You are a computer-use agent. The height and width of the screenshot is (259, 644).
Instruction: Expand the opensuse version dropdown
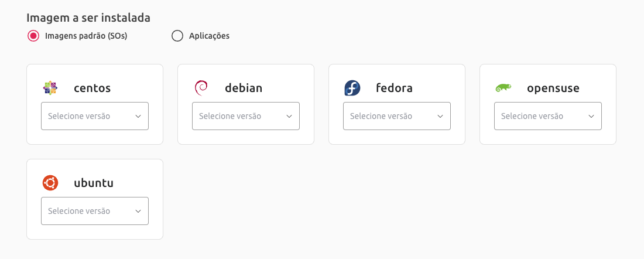coord(548,116)
